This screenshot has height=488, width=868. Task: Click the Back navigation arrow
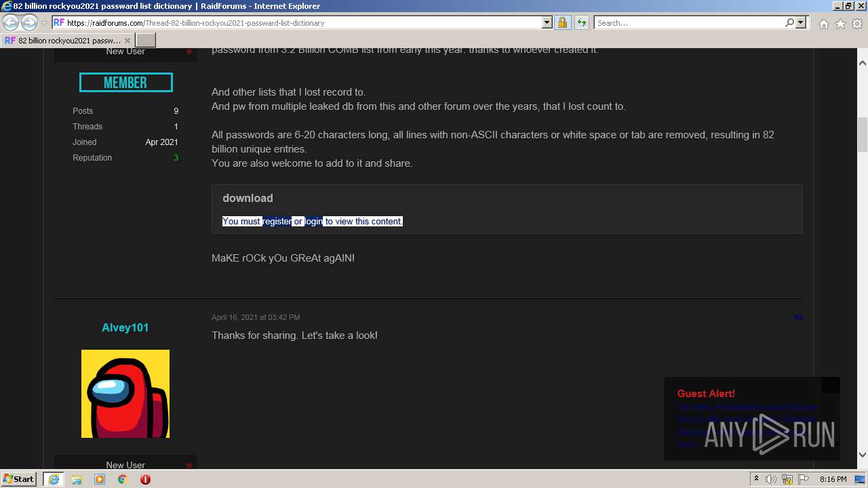click(x=10, y=22)
